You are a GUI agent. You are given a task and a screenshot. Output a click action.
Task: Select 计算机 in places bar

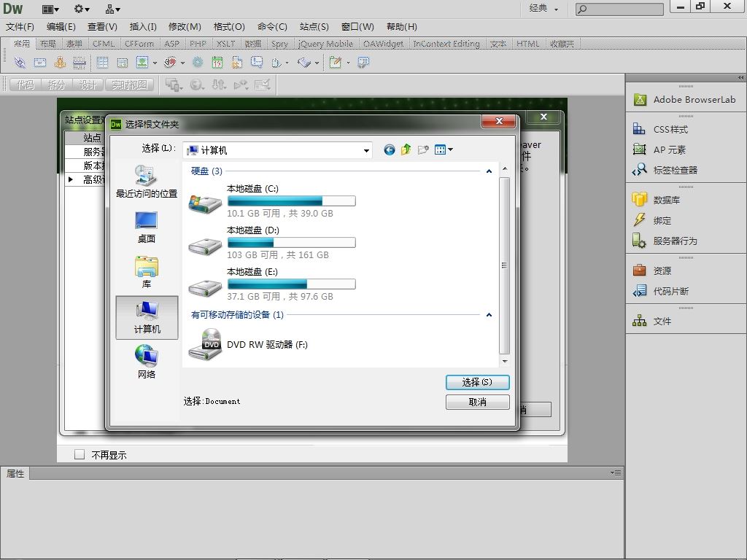[147, 318]
